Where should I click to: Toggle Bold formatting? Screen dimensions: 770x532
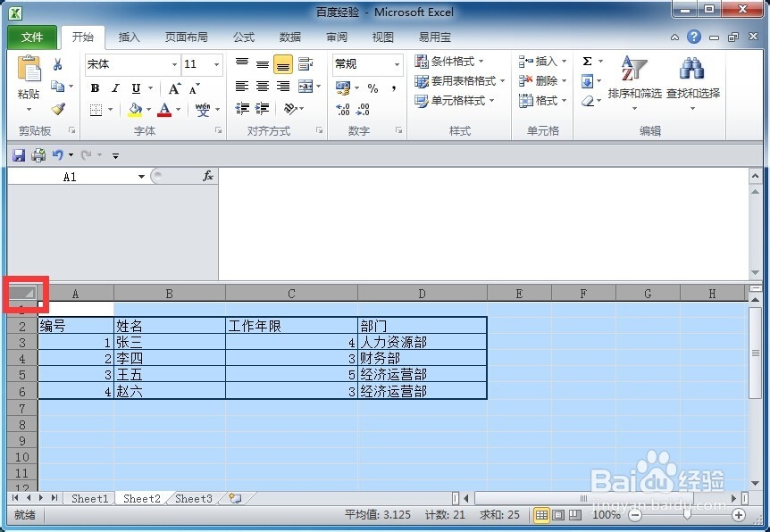(x=96, y=88)
